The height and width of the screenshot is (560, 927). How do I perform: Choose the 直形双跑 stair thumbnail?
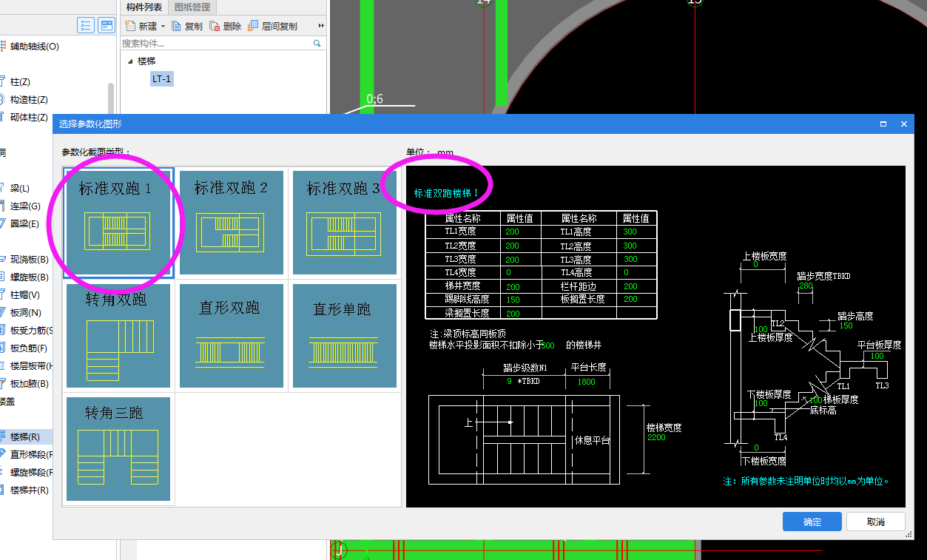232,336
